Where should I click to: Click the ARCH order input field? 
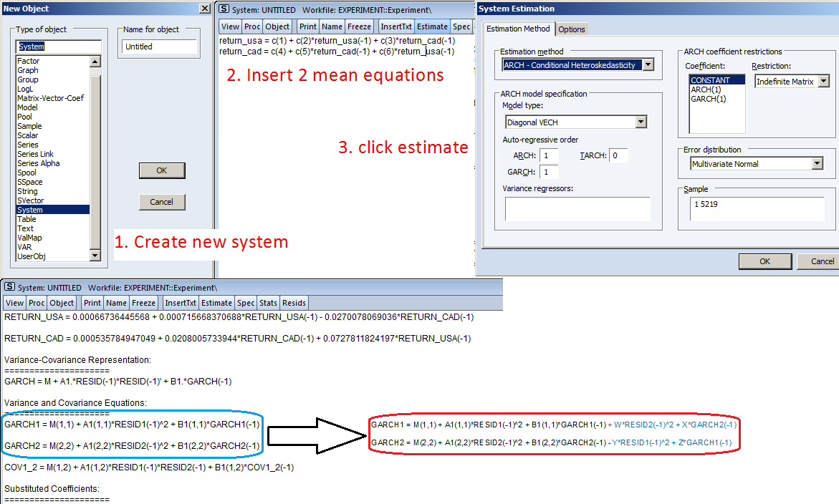click(549, 155)
